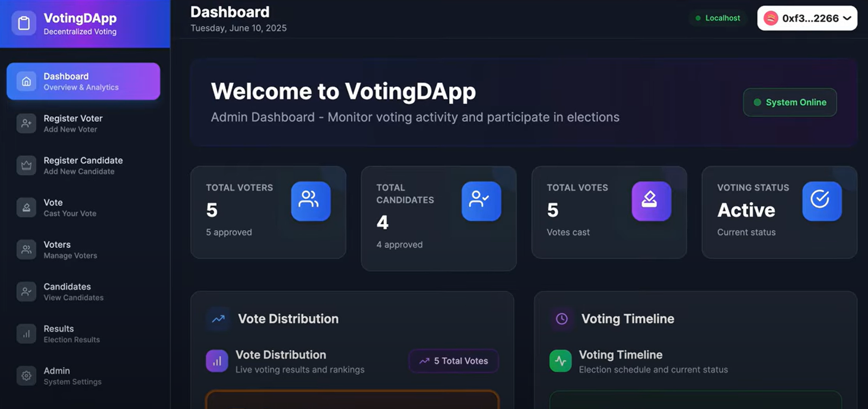Open the Dashboard Overview & Analytics menu item

coord(84,81)
